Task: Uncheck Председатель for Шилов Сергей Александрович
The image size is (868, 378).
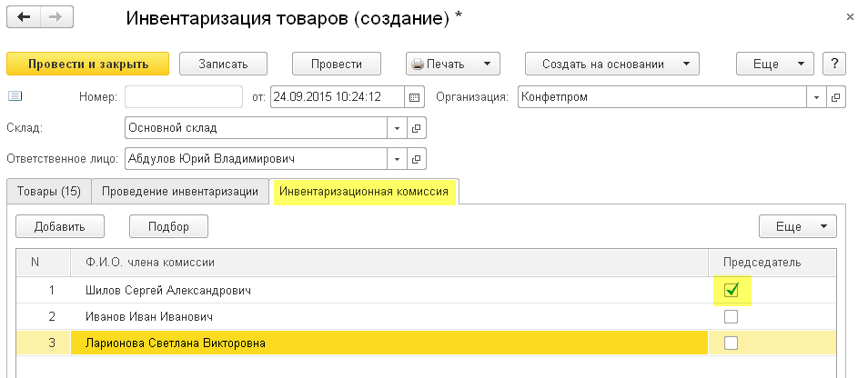Action: tap(731, 291)
